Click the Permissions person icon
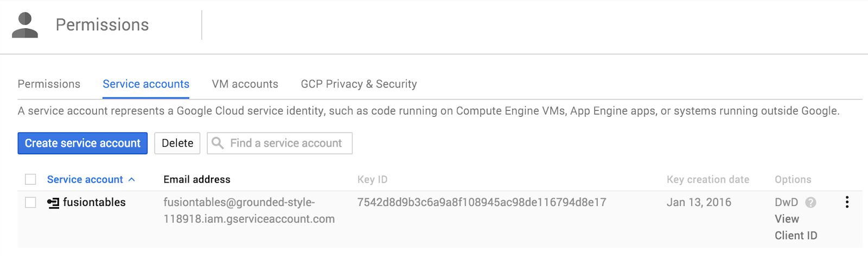The image size is (868, 256). pyautogui.click(x=25, y=25)
